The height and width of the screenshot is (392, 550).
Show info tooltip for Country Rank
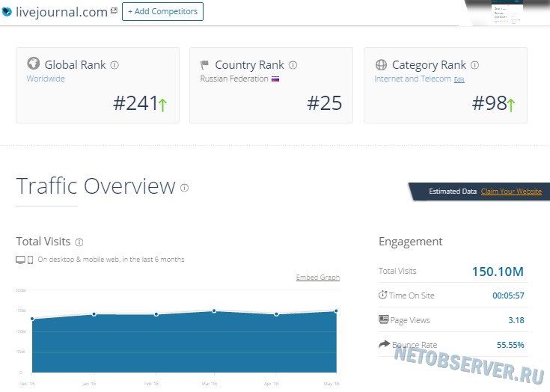pos(293,65)
